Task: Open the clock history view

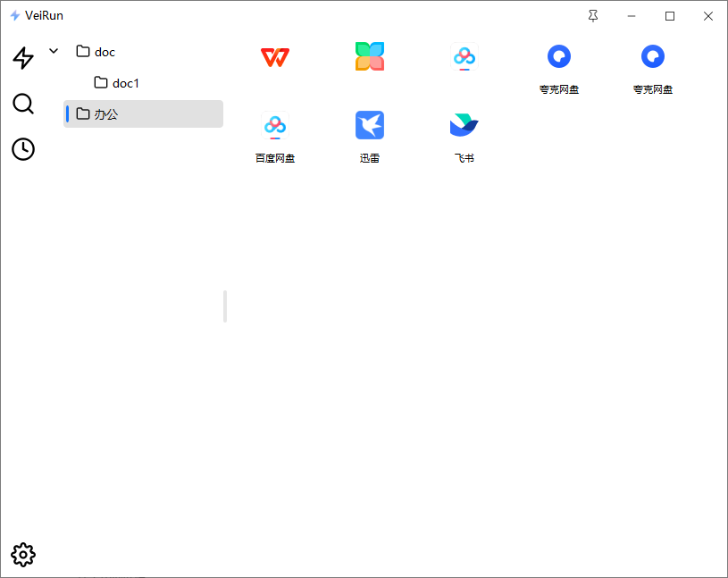Action: (x=22, y=149)
